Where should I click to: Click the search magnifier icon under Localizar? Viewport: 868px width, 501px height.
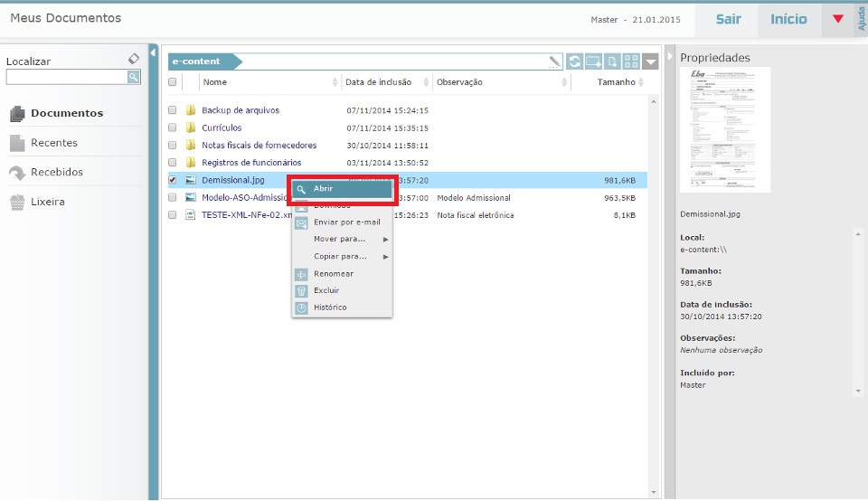[133, 78]
